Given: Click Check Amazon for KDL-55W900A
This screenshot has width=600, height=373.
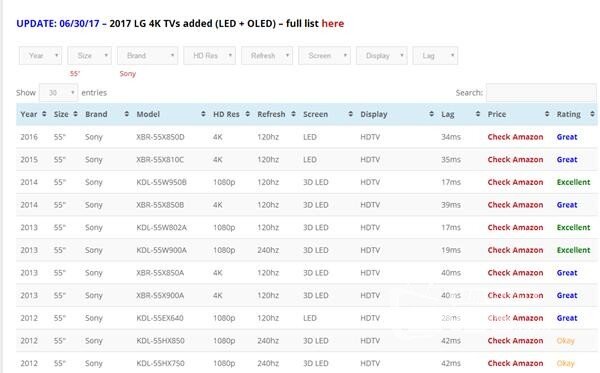Looking at the screenshot, I should click(x=515, y=250).
